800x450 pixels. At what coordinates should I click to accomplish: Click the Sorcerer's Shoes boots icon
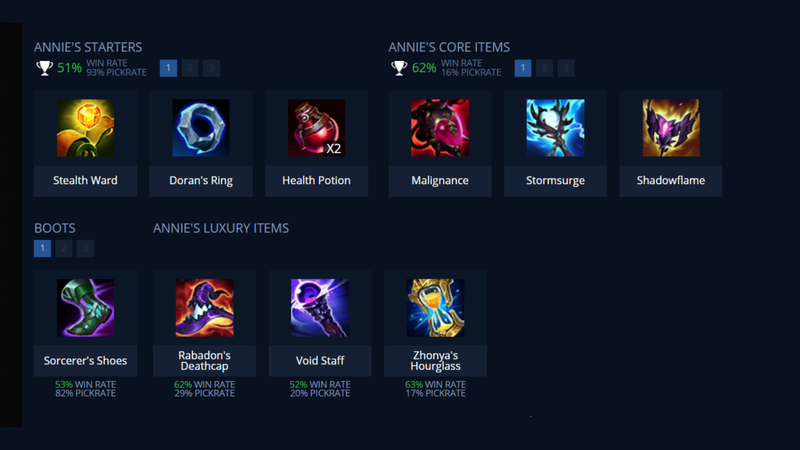[x=85, y=308]
